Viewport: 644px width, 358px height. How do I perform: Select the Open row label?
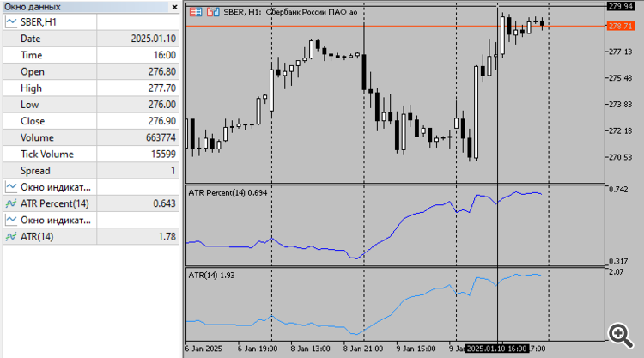33,71
